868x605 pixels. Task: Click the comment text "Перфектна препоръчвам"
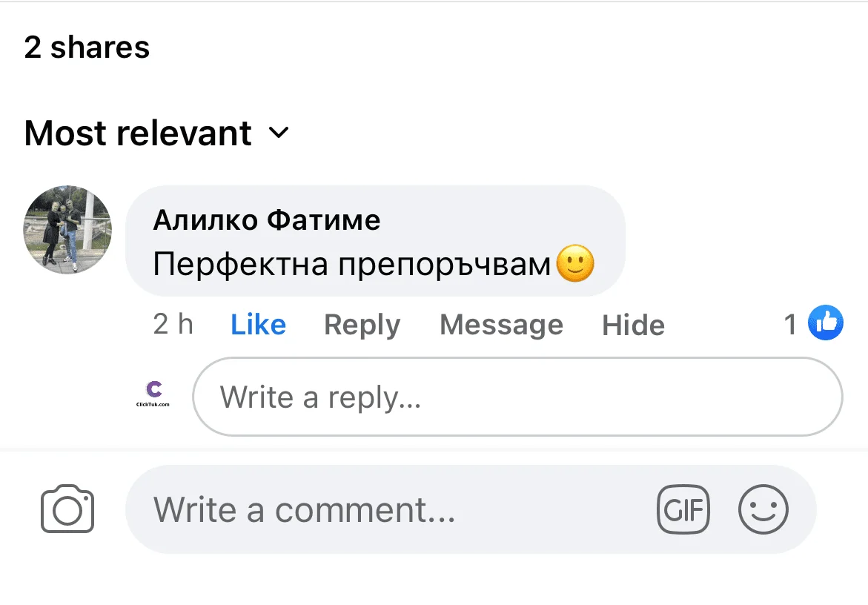pyautogui.click(x=353, y=265)
